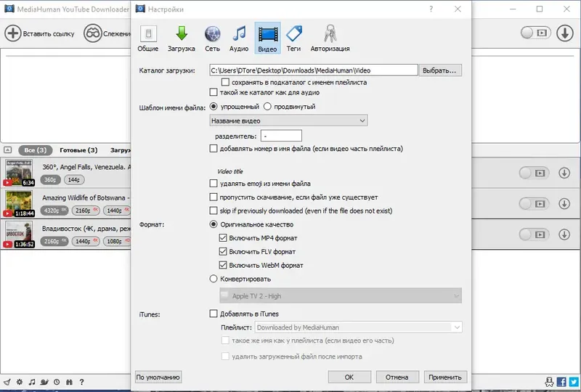Select 144p quality for Angel Falls
This screenshot has height=392, width=581.
point(74,180)
